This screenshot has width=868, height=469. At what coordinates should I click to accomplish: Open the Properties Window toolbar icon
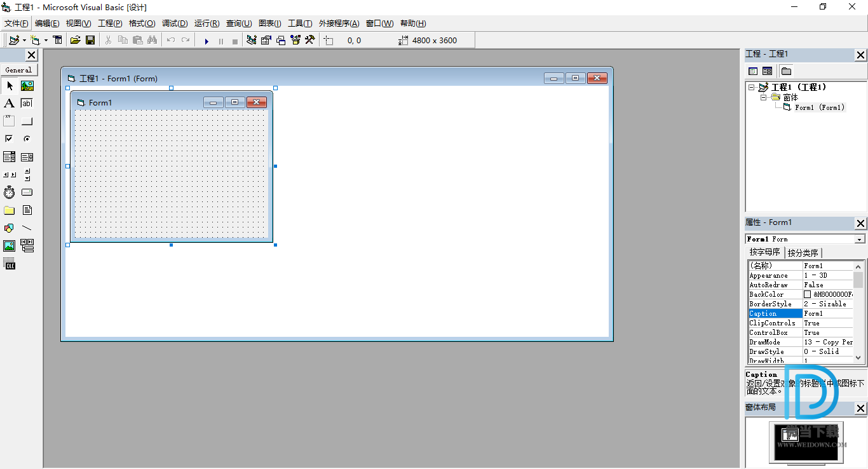(x=266, y=40)
